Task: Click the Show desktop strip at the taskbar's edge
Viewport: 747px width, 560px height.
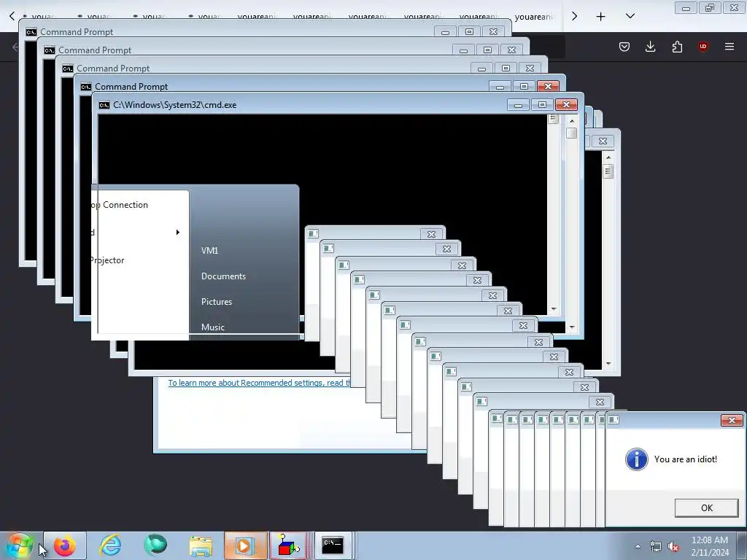Action: (742, 545)
